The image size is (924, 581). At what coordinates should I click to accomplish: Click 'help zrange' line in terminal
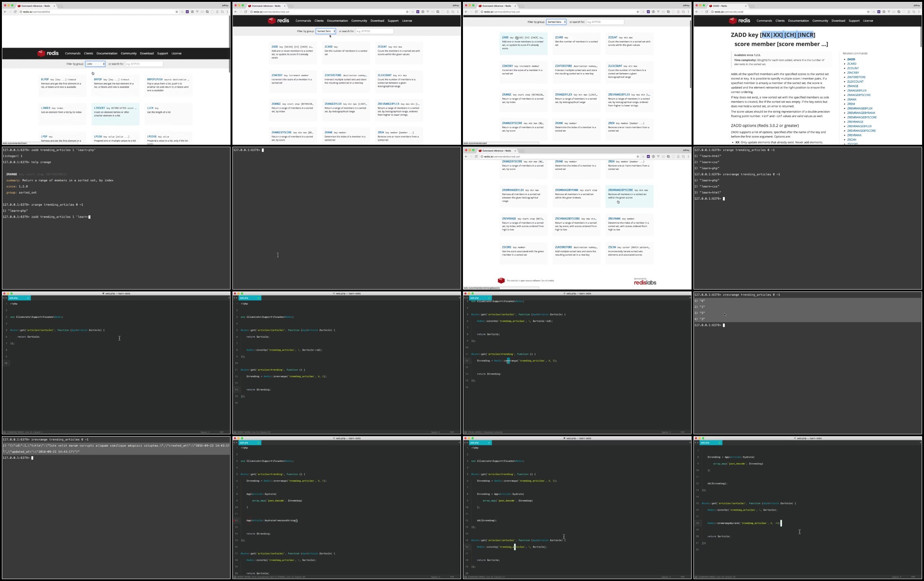tap(27, 162)
